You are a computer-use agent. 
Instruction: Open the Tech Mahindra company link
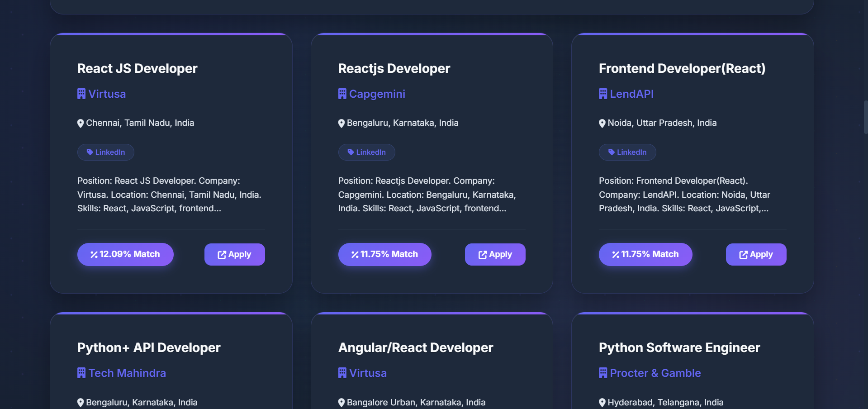point(127,373)
